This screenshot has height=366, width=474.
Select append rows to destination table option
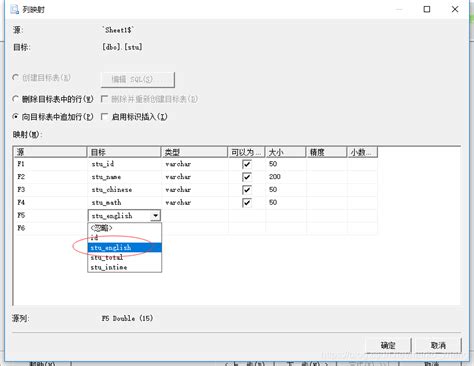[x=15, y=117]
